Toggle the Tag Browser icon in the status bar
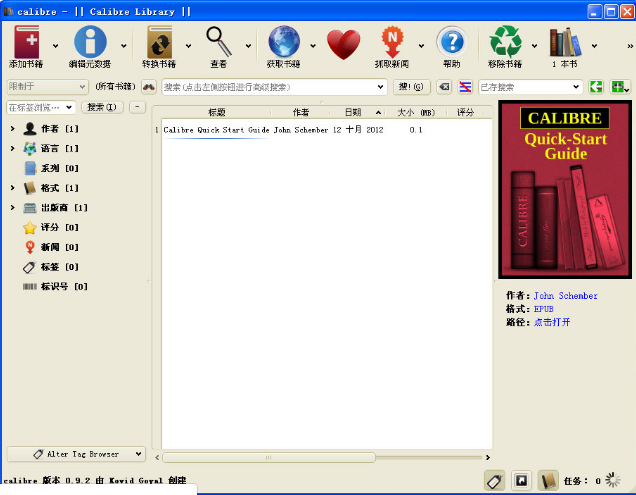636x495 pixels. coord(494,481)
